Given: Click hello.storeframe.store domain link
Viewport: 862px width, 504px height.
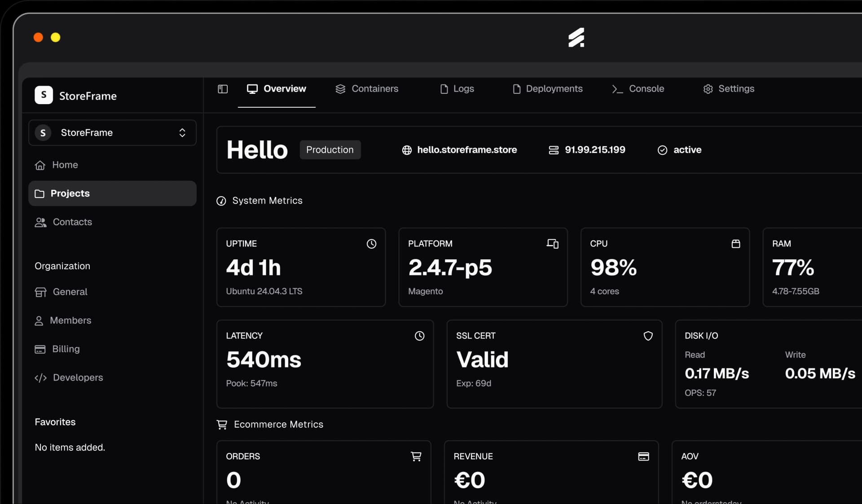Looking at the screenshot, I should [466, 150].
